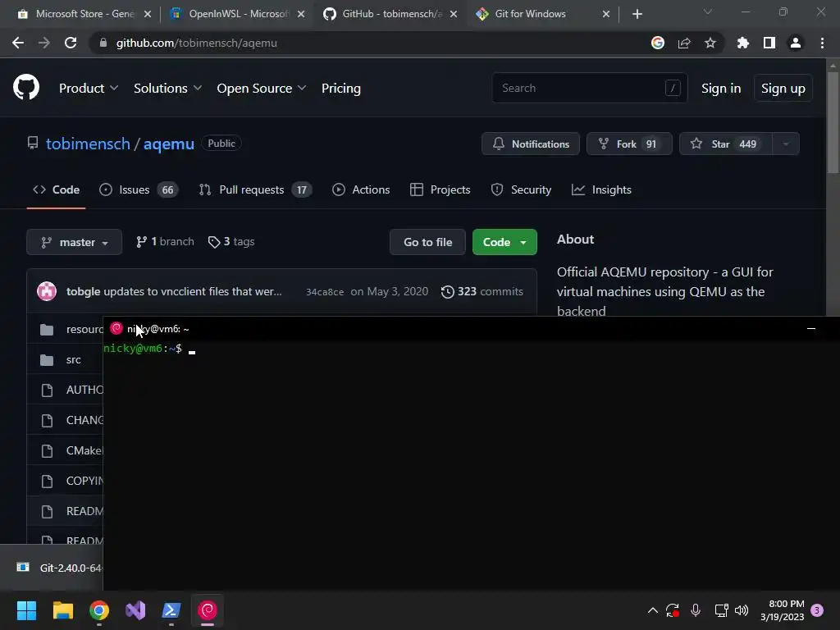
Task: Show hidden system tray icons
Action: (x=652, y=610)
